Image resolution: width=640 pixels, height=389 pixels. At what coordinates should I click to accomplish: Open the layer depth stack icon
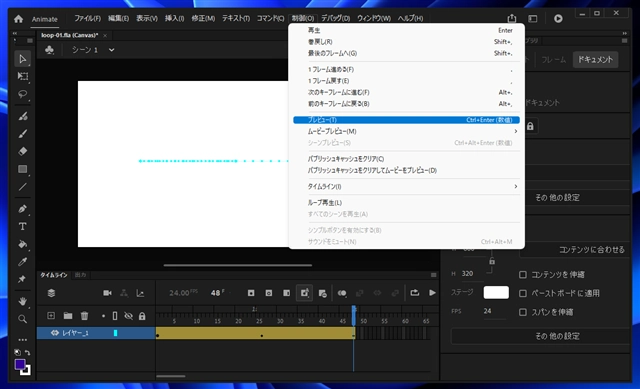51,293
